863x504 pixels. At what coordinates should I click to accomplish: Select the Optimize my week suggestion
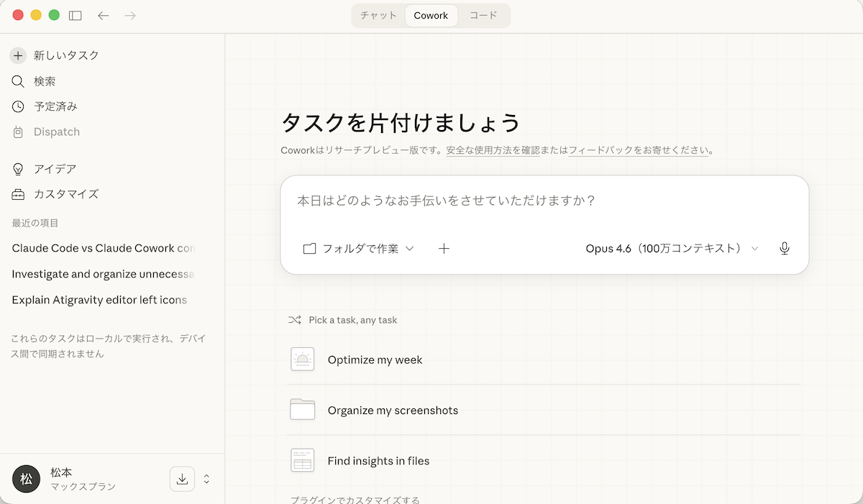click(375, 359)
